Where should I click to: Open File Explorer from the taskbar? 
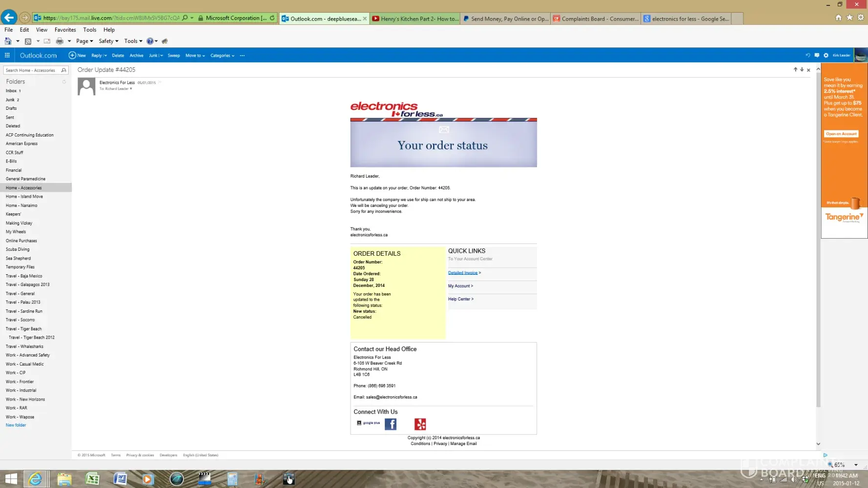64,479
